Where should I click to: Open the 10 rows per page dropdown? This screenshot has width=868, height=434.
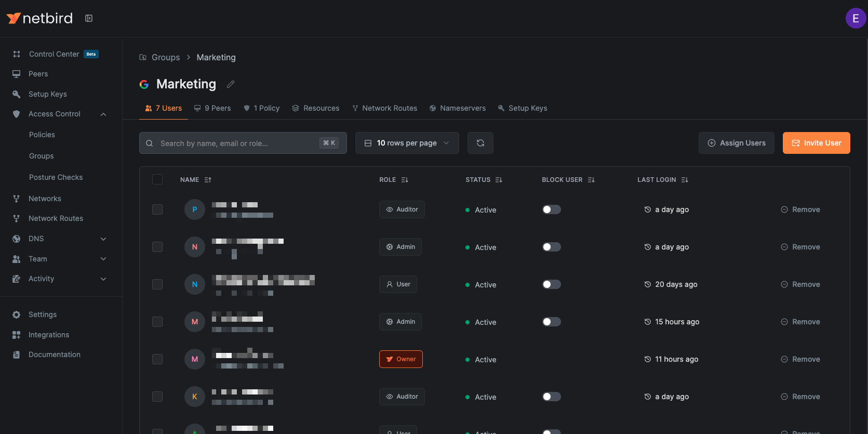point(407,143)
